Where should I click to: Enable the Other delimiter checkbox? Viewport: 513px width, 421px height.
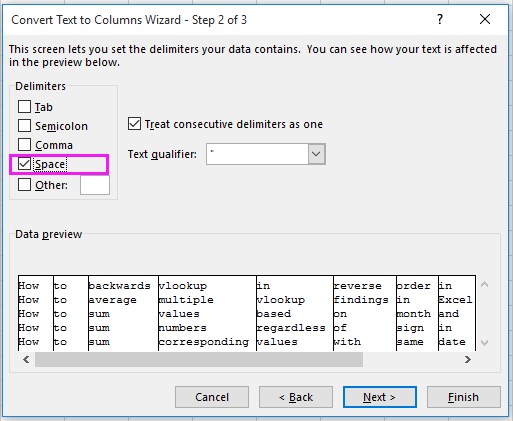point(24,184)
